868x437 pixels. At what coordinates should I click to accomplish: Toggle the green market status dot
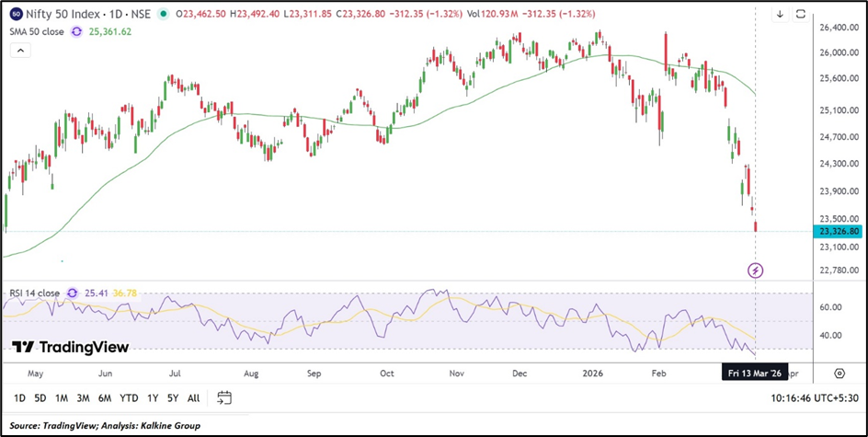pos(164,14)
